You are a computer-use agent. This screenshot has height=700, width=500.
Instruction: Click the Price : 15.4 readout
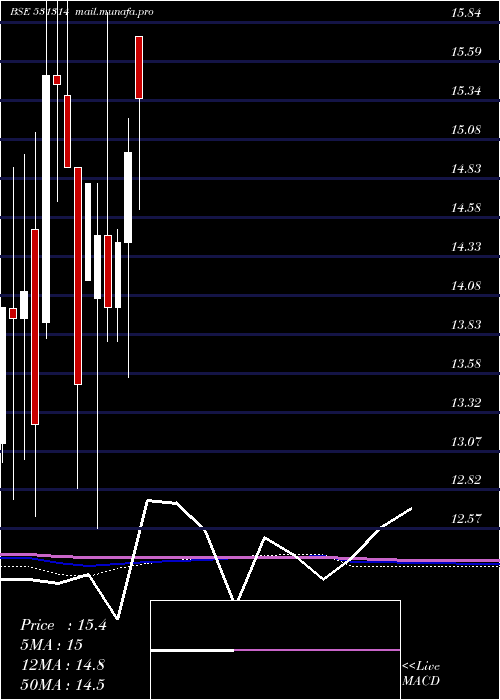63,625
